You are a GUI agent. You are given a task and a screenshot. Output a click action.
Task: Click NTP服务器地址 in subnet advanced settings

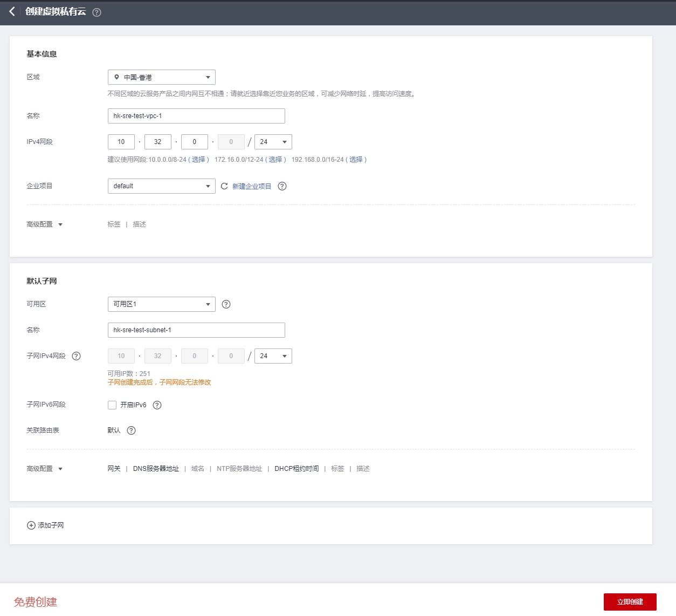239,469
